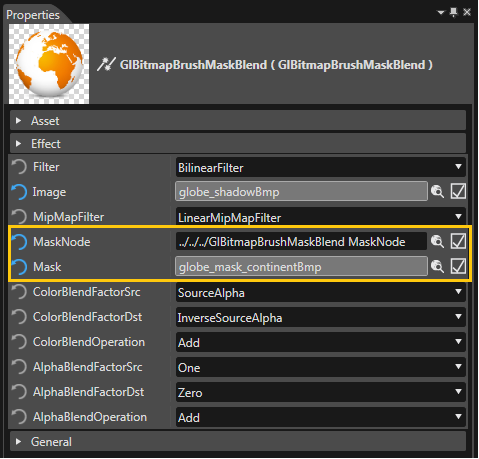Browse for the Image resource with the magnifier icon
Viewport: 479px width, 459px height.
pos(437,192)
